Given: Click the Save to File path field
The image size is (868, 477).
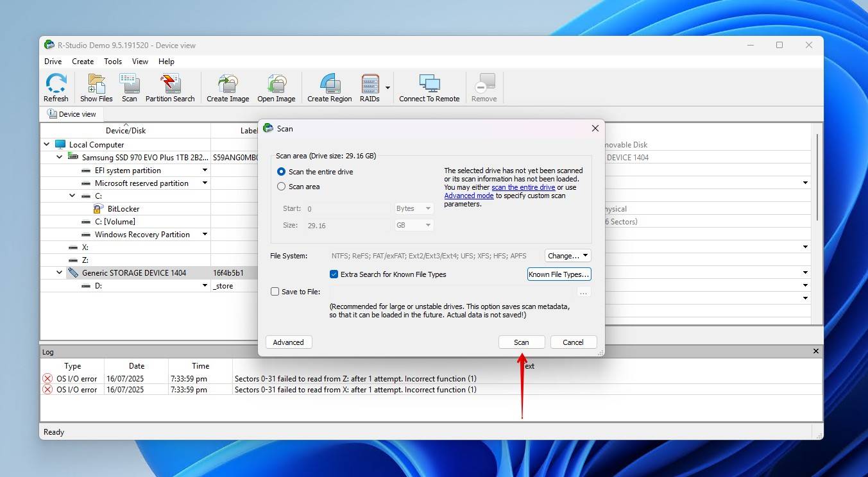Looking at the screenshot, I should [x=452, y=292].
